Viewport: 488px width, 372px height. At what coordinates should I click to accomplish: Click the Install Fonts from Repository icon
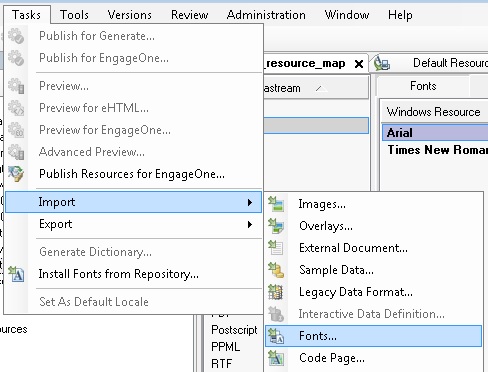(x=16, y=274)
